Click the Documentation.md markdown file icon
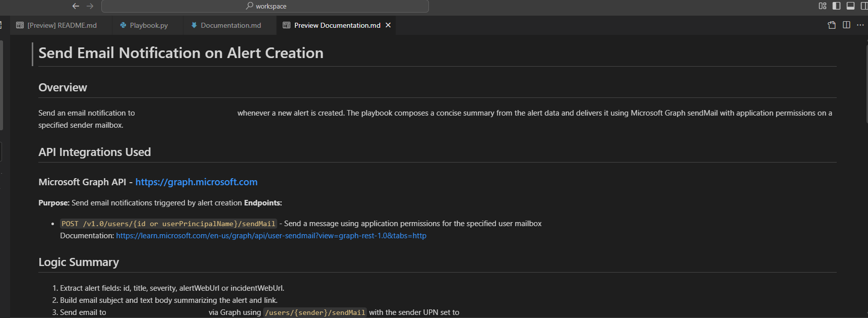The image size is (868, 318). click(194, 25)
